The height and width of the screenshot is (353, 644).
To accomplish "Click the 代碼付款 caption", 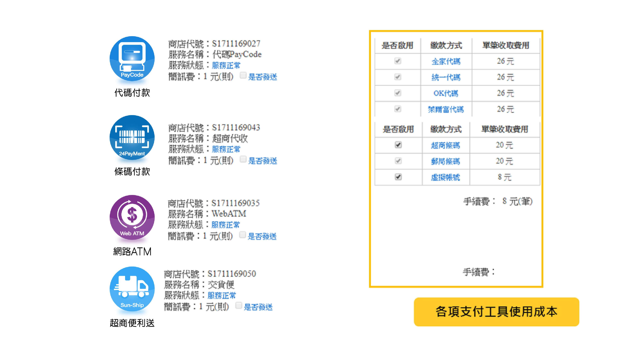I will [x=132, y=93].
